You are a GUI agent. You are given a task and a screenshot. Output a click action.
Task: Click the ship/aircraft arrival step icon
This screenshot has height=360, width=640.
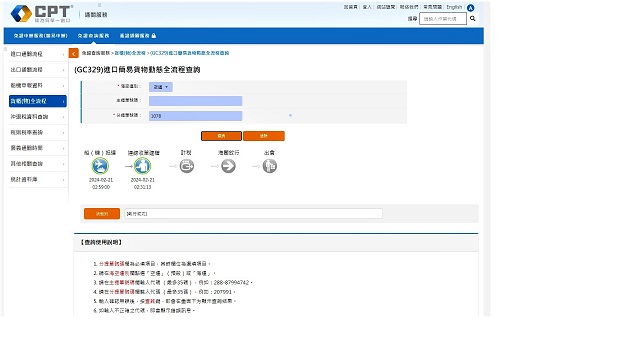(x=100, y=166)
